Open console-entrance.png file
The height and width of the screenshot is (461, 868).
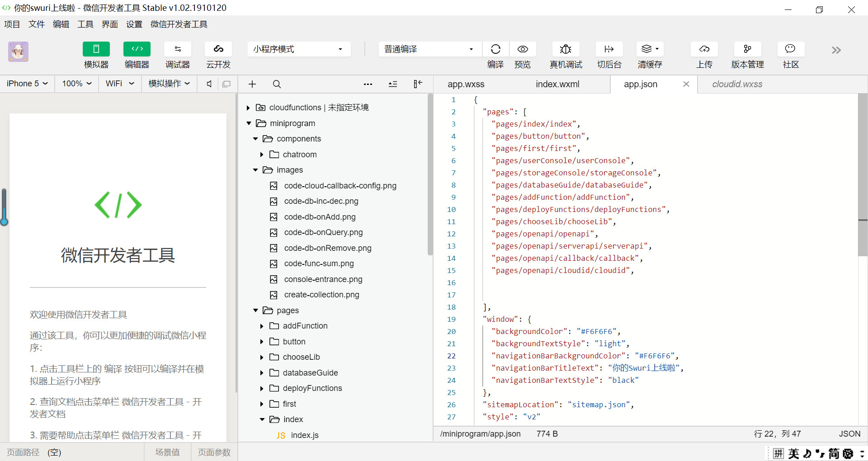323,279
